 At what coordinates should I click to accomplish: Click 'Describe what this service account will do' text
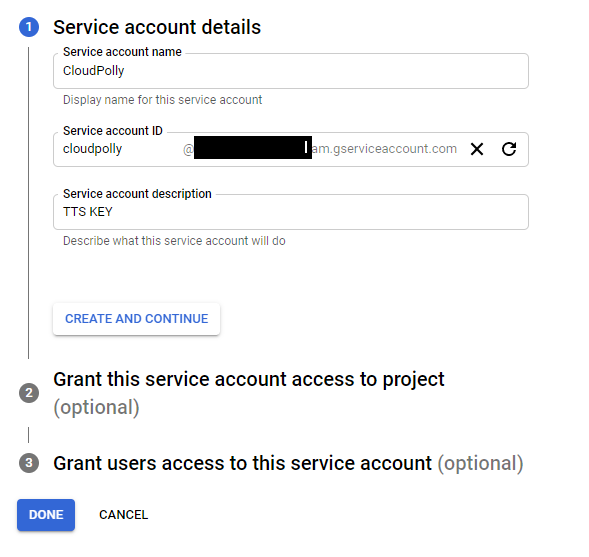click(174, 241)
